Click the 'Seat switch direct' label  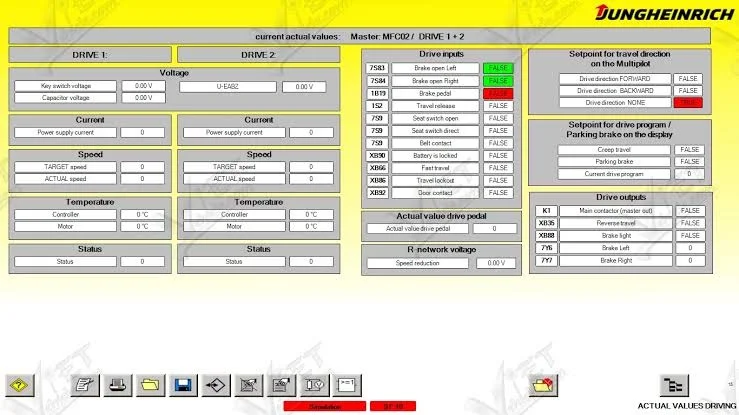(435, 130)
